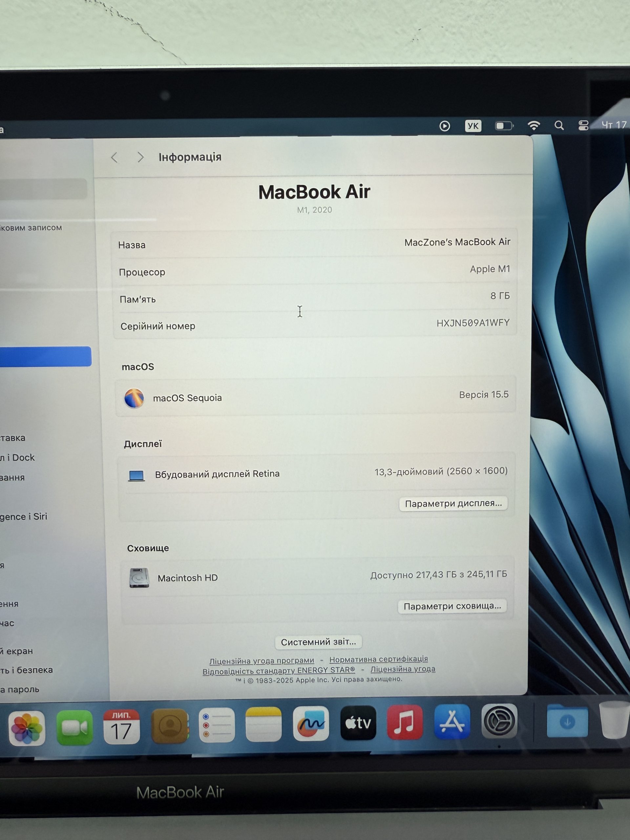Click Системний звіт button
The height and width of the screenshot is (840, 630).
319,642
